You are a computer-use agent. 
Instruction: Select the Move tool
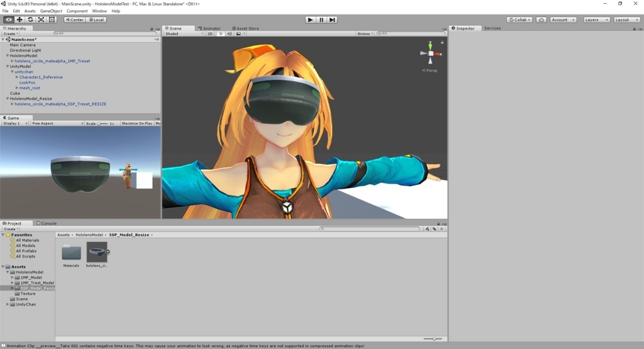19,19
